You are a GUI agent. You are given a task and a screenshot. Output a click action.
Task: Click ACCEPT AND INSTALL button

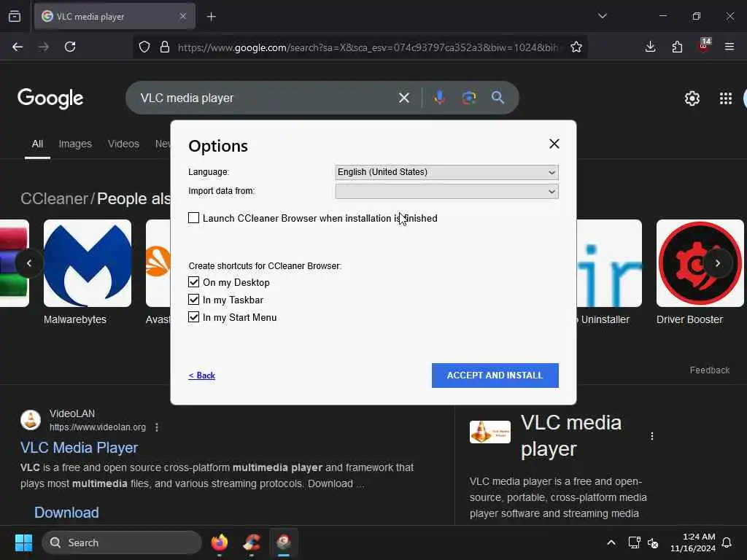tap(495, 376)
